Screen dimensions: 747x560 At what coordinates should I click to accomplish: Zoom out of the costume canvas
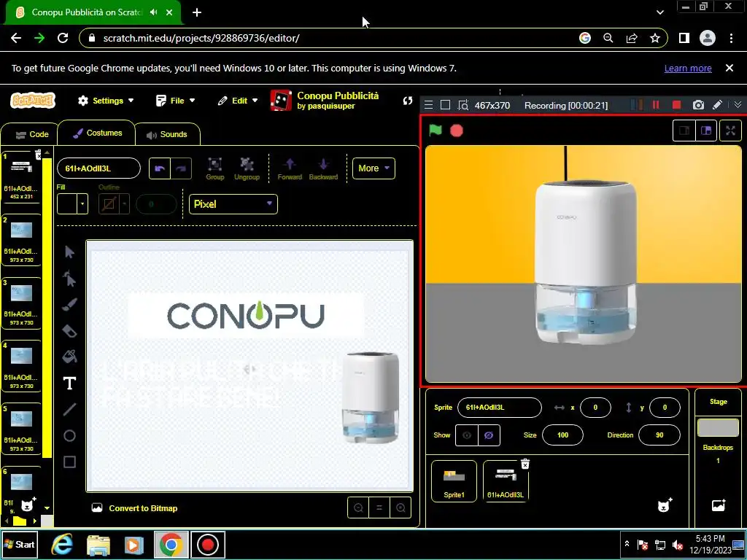pos(358,508)
